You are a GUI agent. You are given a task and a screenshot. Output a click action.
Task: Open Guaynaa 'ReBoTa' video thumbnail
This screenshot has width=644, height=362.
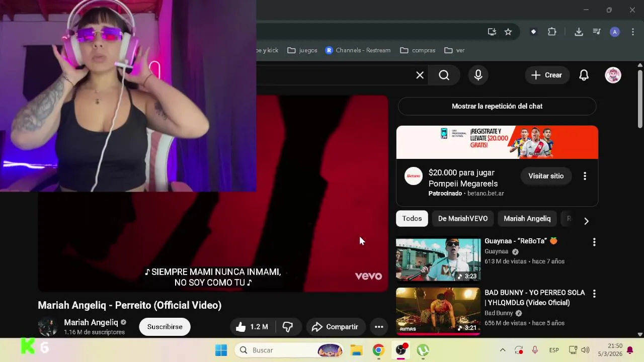[x=438, y=259]
